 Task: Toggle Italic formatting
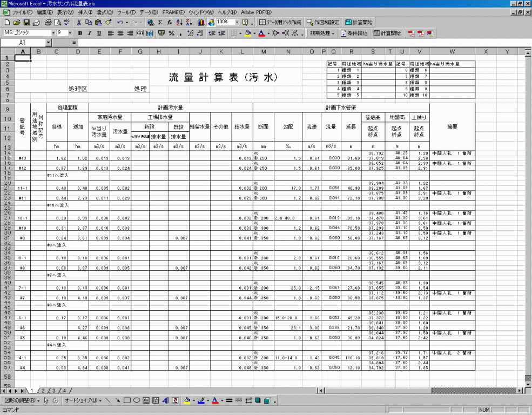[x=90, y=34]
